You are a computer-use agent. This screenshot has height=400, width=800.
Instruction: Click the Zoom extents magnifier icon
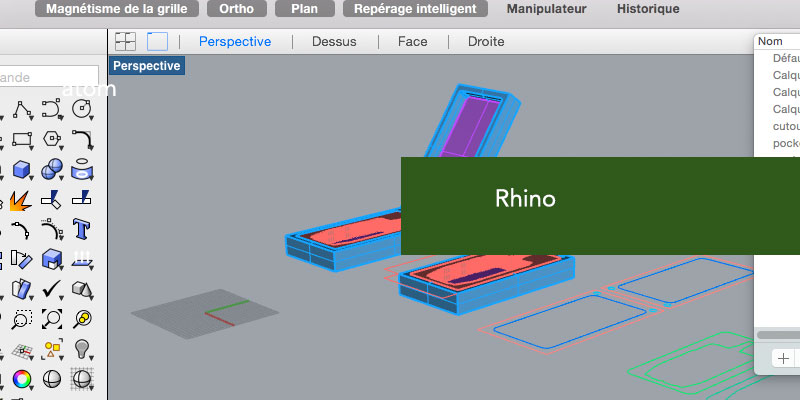[52, 319]
